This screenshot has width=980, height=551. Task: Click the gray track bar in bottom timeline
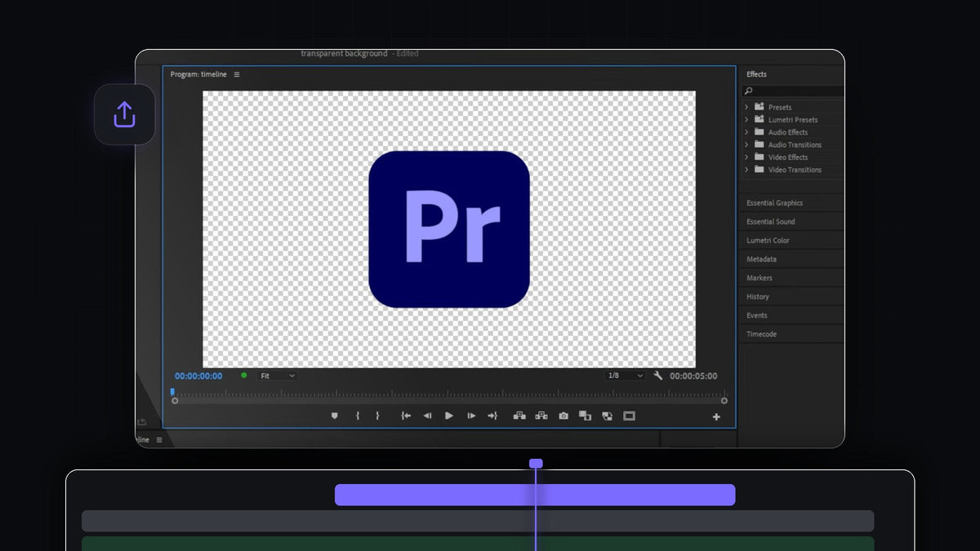(478, 521)
